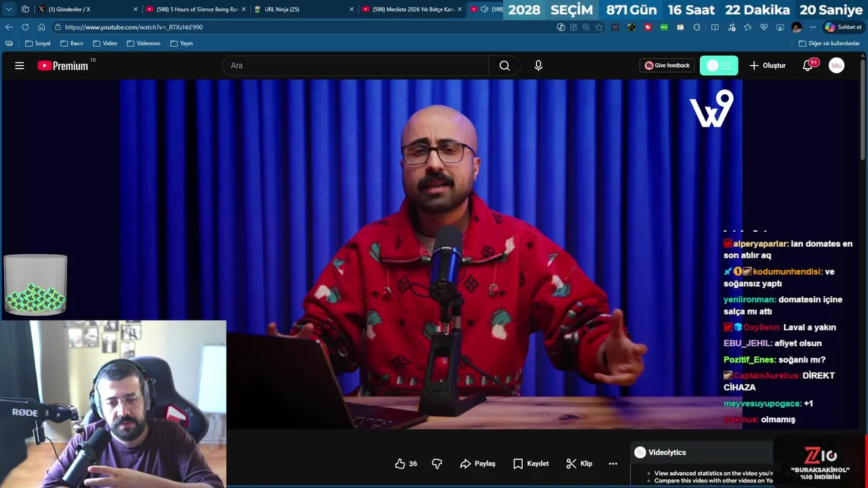
Task: Open Diğer sık kullanılanlar folder
Action: (829, 43)
